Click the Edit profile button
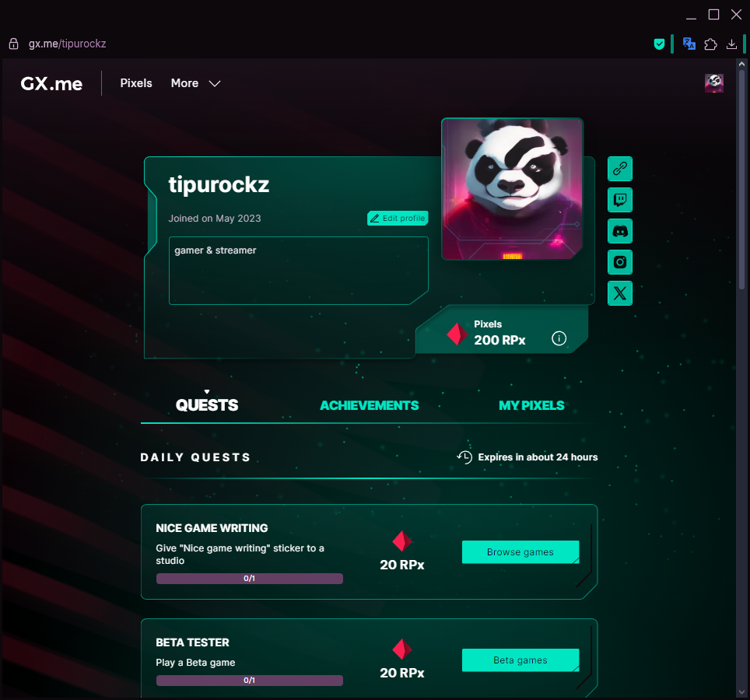This screenshot has width=750, height=700. [x=398, y=219]
